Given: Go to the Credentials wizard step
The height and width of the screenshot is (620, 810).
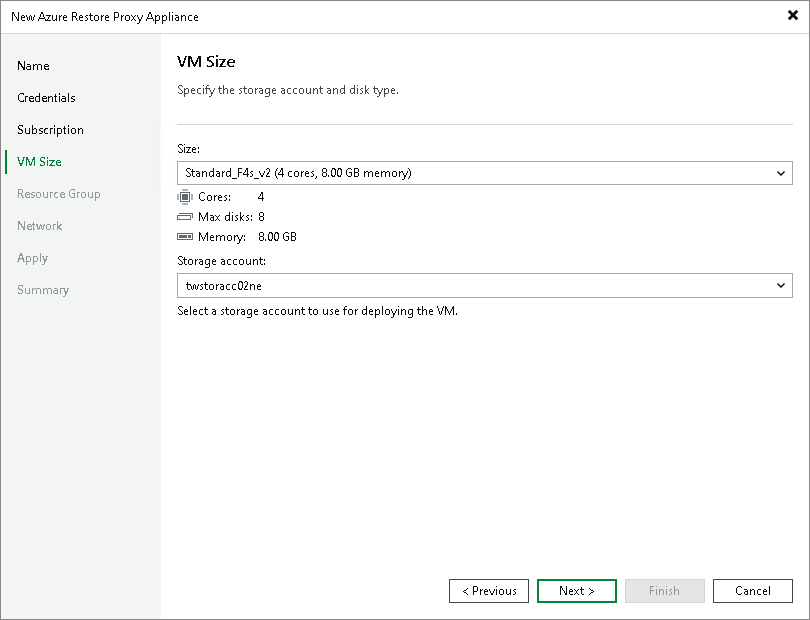Looking at the screenshot, I should tap(46, 98).
